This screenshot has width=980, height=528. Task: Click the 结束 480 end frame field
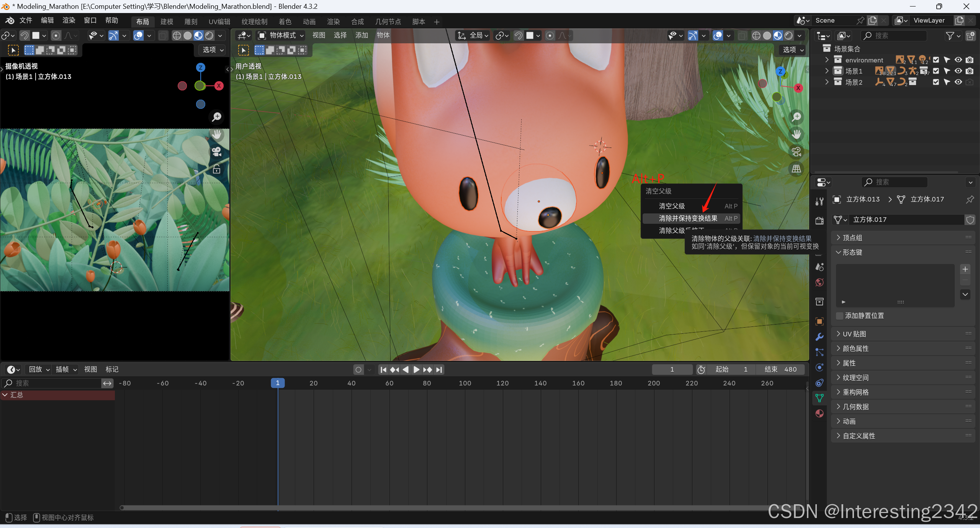pos(780,369)
